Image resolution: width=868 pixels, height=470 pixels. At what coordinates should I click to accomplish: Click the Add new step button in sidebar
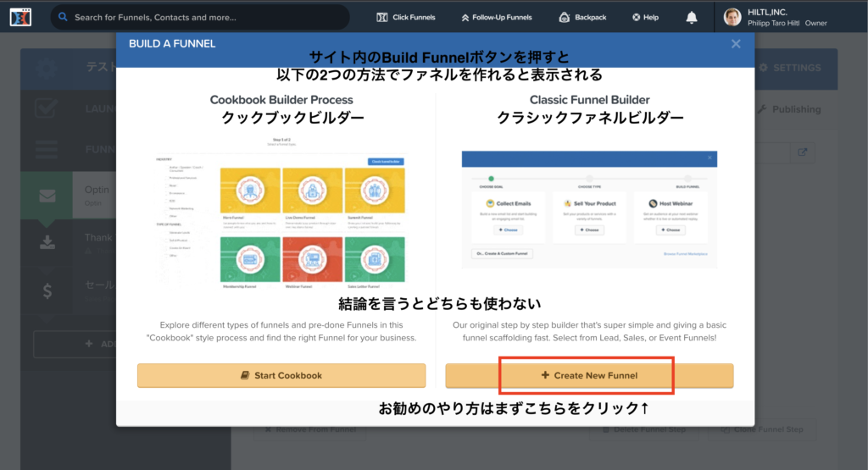(x=75, y=344)
